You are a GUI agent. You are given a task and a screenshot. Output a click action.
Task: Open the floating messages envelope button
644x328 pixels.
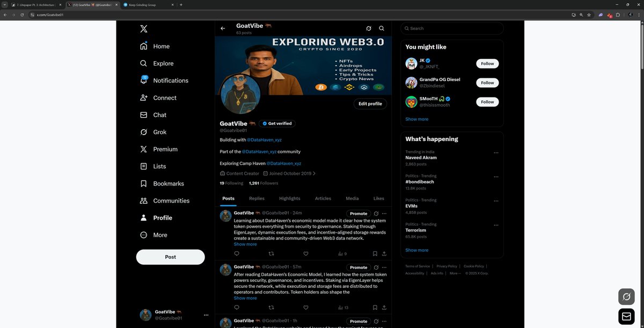pyautogui.click(x=626, y=317)
